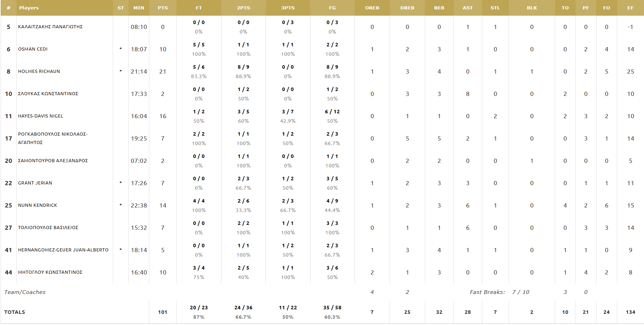This screenshot has height=325, width=644.
Task: Select the EF column header
Action: point(630,8)
